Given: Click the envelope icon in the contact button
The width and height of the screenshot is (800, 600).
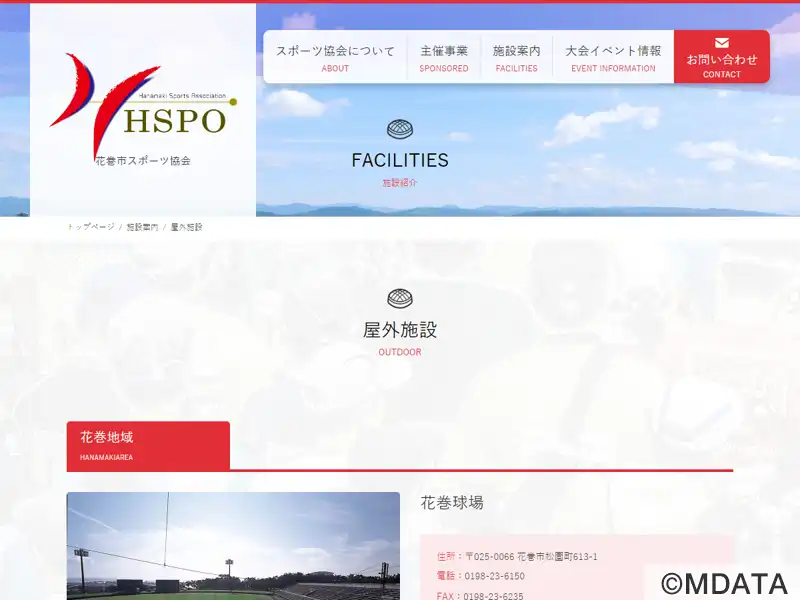Looking at the screenshot, I should coord(721,43).
